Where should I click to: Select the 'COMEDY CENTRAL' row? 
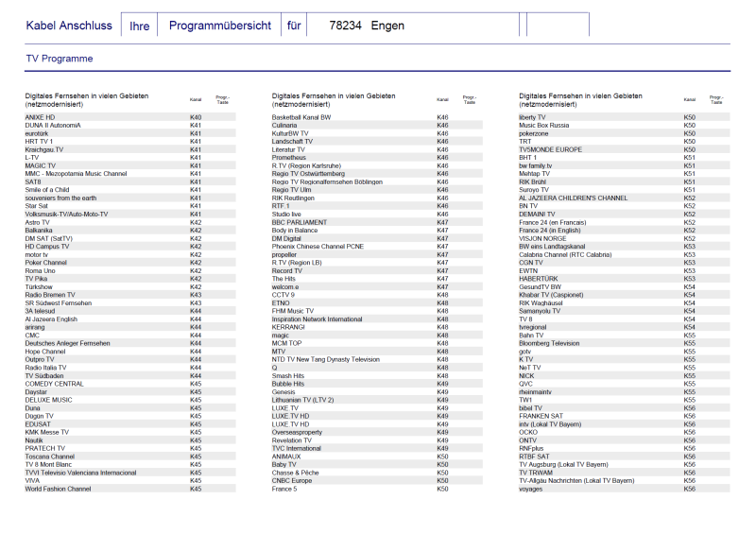click(x=130, y=384)
